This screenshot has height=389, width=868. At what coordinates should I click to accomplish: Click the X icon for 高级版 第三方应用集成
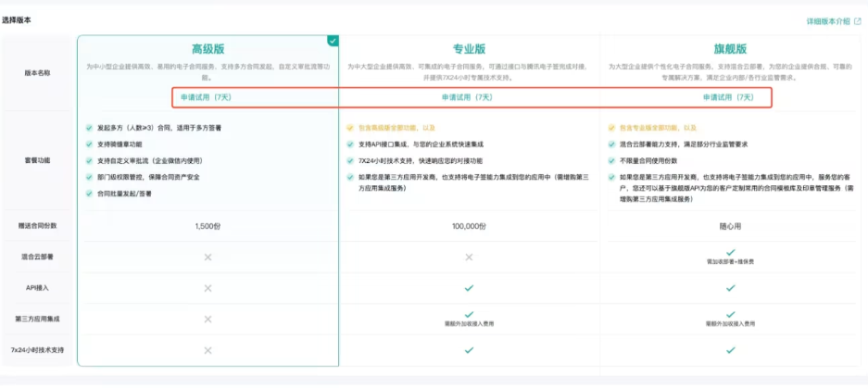(x=208, y=320)
